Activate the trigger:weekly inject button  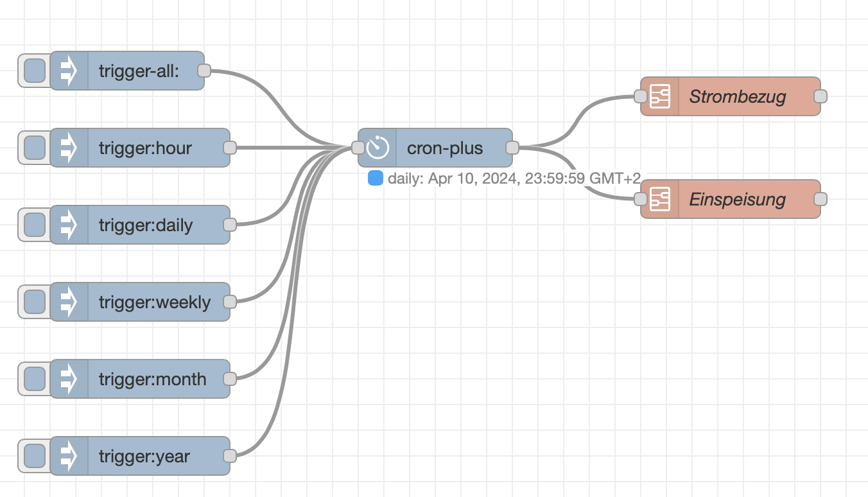click(34, 302)
